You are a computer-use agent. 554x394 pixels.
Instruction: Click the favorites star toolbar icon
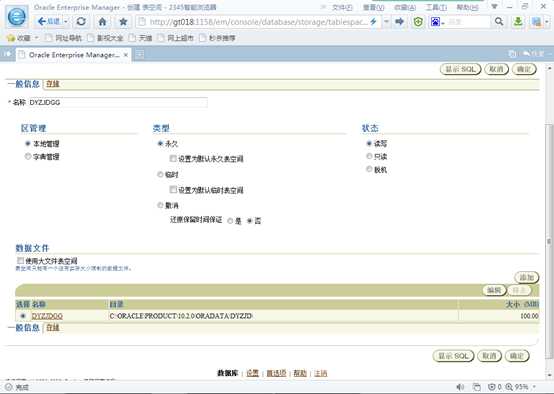point(123,22)
